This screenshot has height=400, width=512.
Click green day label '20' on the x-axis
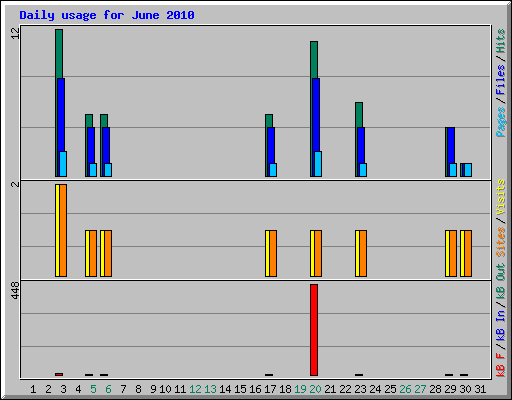coord(315,389)
